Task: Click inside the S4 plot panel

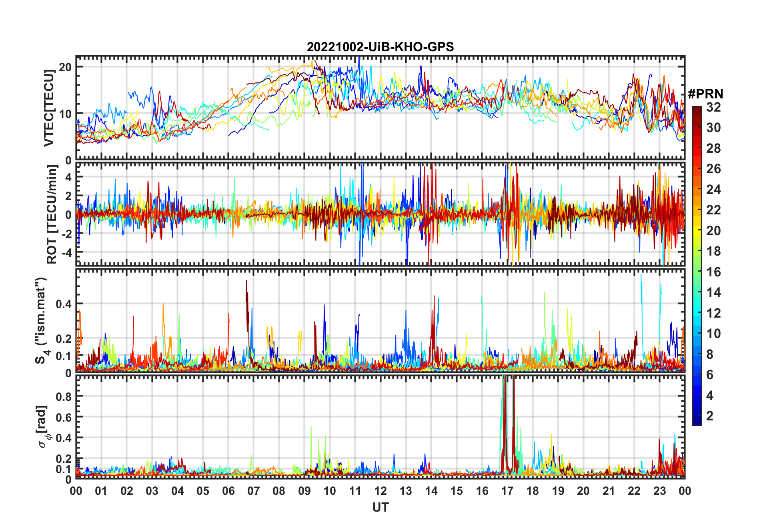Action: [x=380, y=320]
